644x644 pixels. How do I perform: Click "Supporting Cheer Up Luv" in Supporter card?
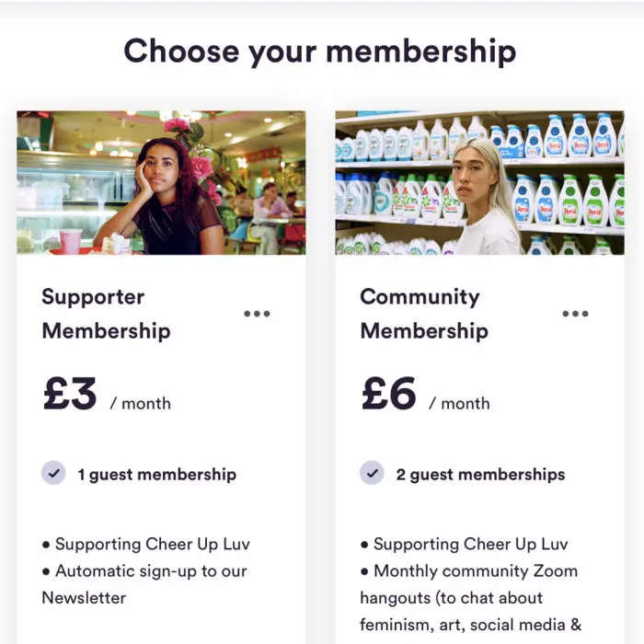click(152, 544)
